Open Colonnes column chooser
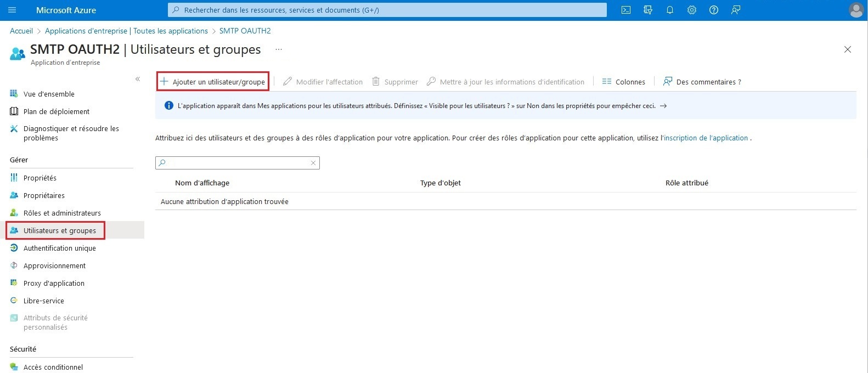This screenshot has height=373, width=868. click(x=623, y=82)
